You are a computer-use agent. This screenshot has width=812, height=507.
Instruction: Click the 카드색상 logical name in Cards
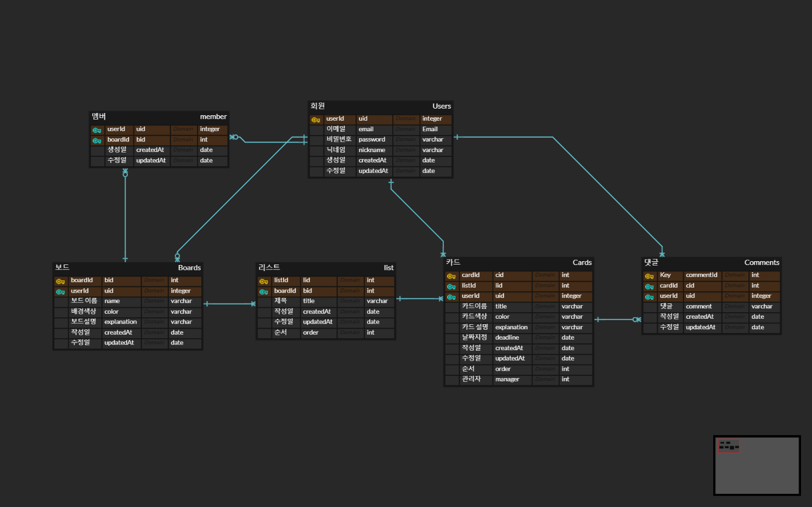pos(475,317)
